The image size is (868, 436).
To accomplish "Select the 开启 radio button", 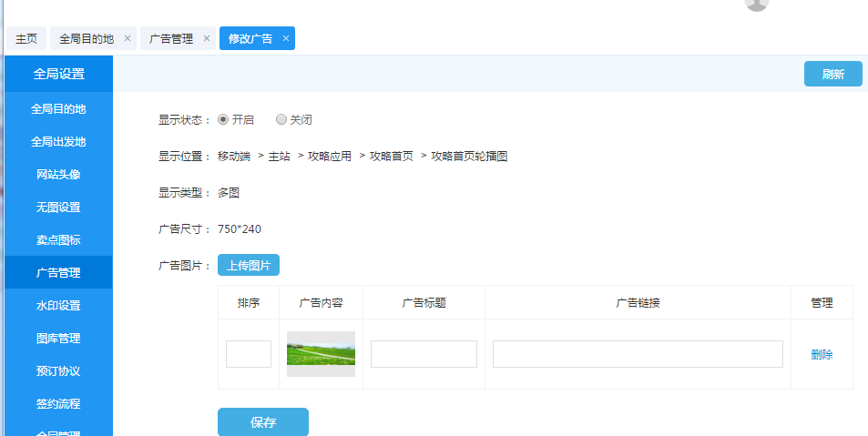I will [x=223, y=119].
